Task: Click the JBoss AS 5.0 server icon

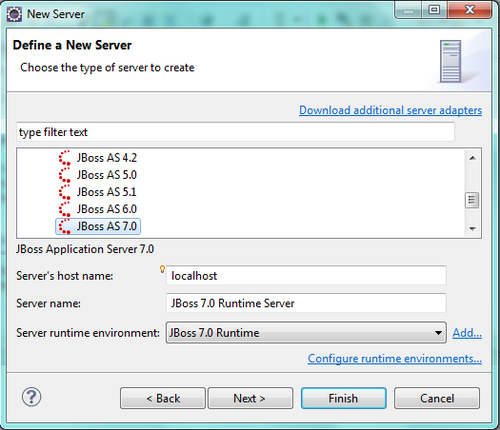Action: pos(64,175)
